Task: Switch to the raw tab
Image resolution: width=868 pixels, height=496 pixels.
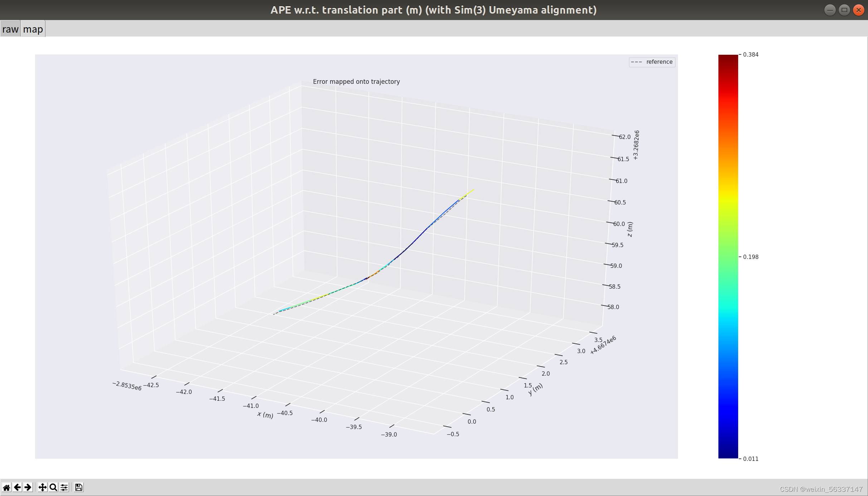Action: click(10, 29)
